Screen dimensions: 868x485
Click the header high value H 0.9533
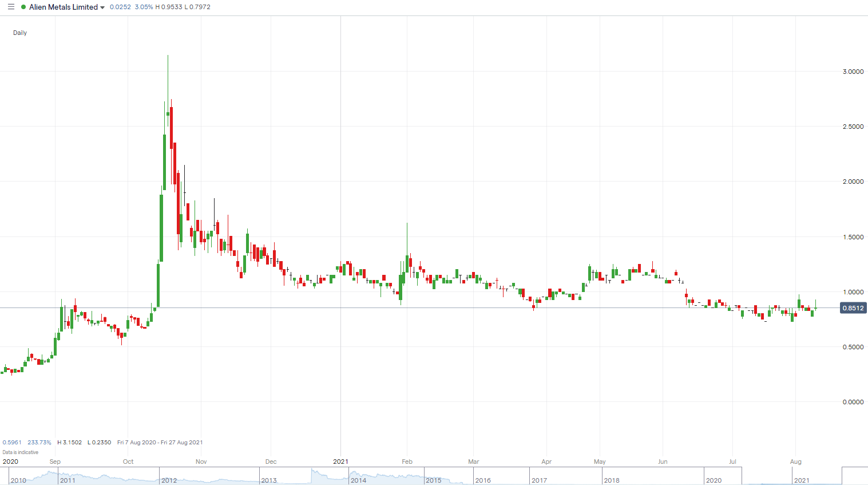pyautogui.click(x=168, y=7)
